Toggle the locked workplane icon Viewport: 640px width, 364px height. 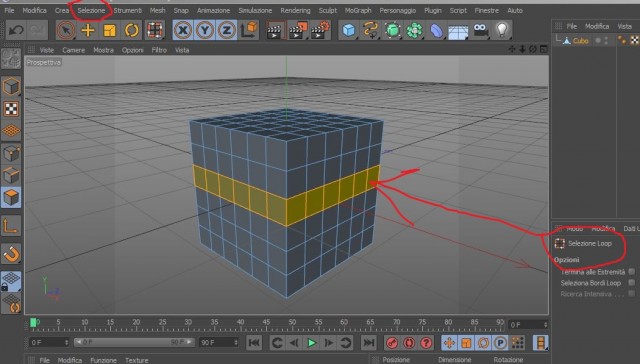click(x=11, y=282)
